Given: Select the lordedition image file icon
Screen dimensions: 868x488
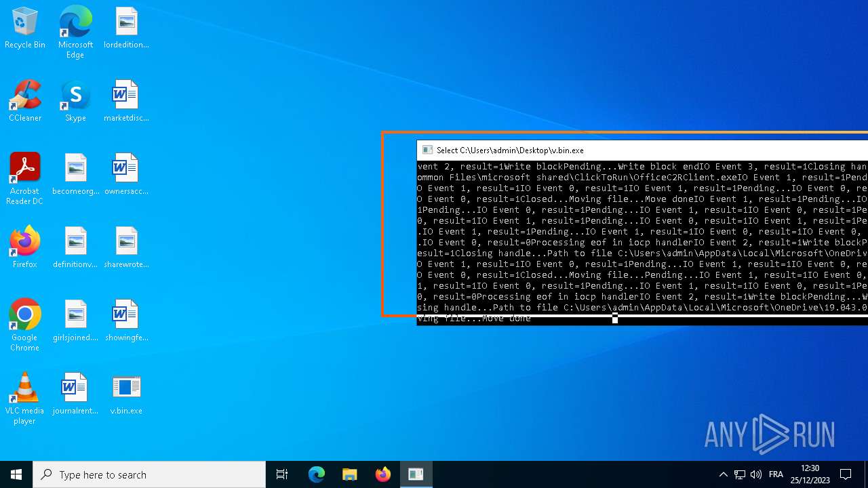Looking at the screenshot, I should [126, 29].
